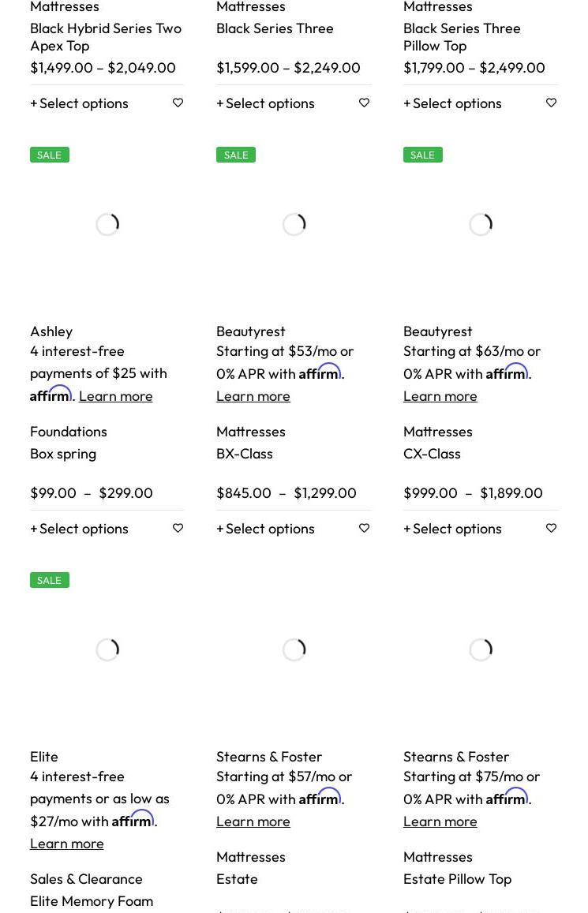588x913 pixels.
Task: Open the Stearns & Foster Estate image
Action: (x=294, y=650)
